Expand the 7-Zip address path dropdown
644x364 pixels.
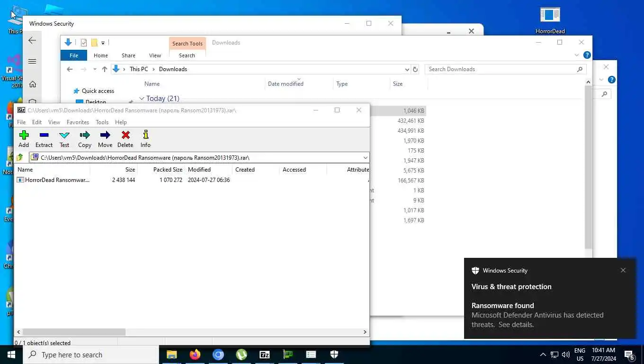[x=365, y=157]
